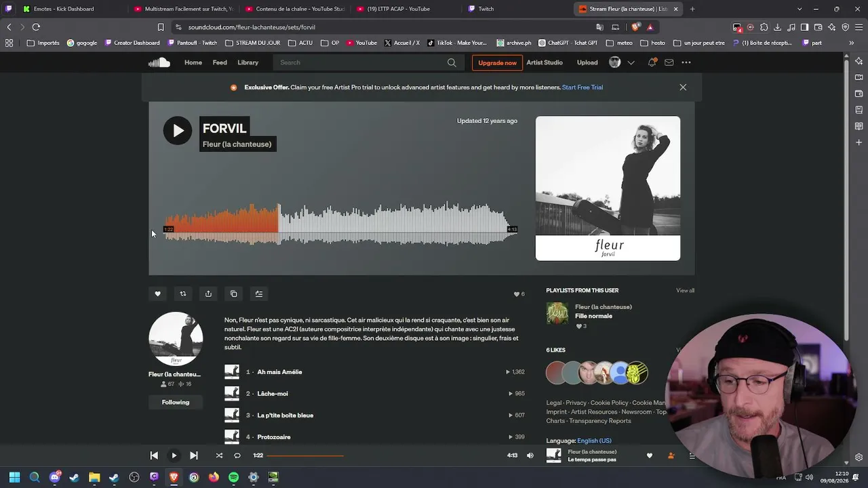This screenshot has width=868, height=488.
Task: Open the ACTU bookmark folder
Action: pos(300,43)
